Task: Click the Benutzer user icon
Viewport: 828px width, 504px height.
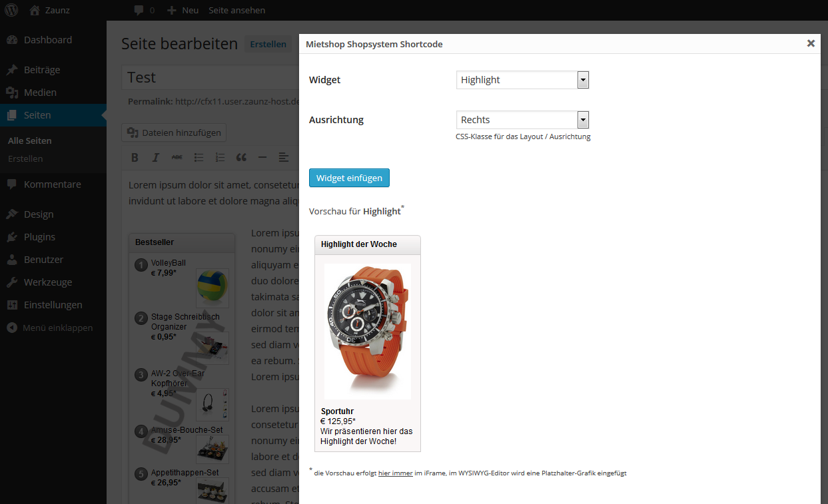Action: click(x=12, y=260)
